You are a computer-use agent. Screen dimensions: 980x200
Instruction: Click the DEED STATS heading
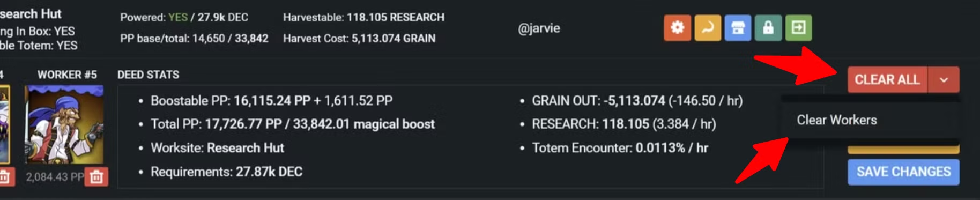click(148, 75)
